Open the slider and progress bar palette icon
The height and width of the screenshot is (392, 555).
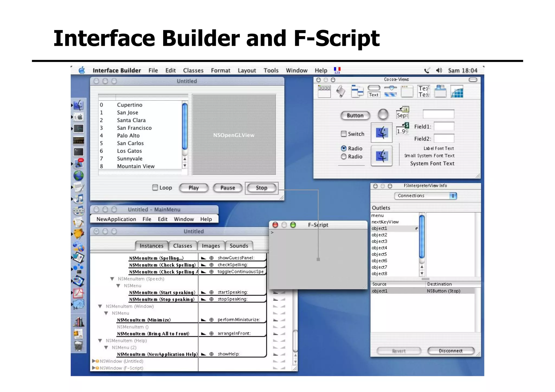[391, 91]
